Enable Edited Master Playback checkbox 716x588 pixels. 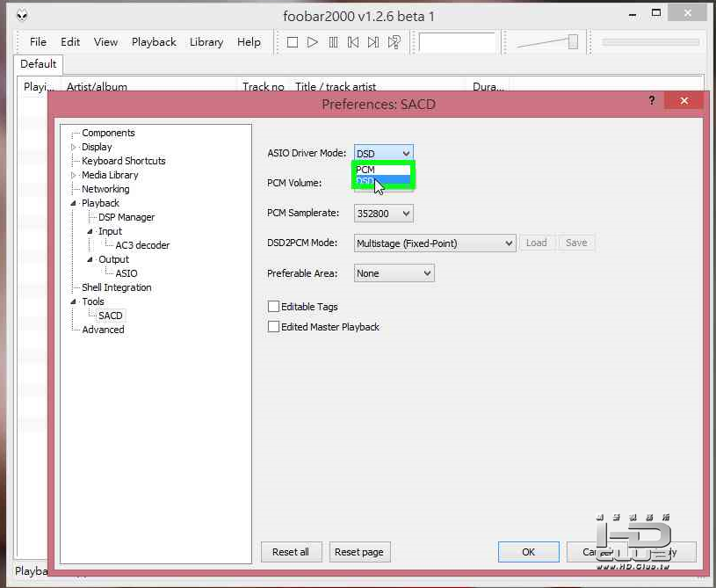pos(273,327)
